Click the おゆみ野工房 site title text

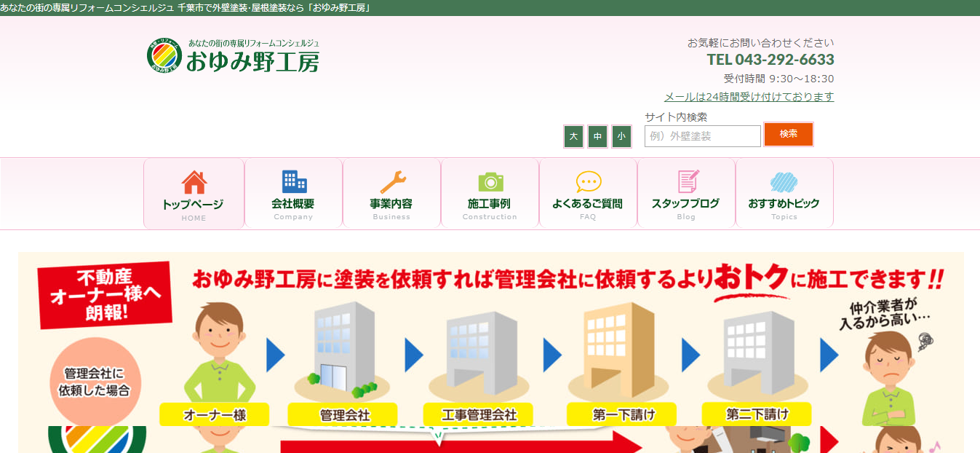[x=252, y=61]
